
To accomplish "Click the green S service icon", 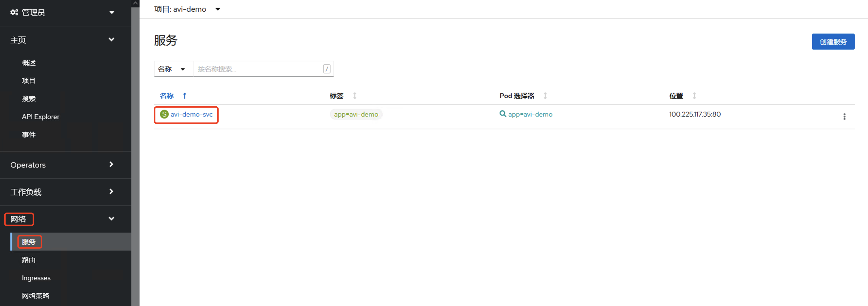I will pyautogui.click(x=164, y=114).
